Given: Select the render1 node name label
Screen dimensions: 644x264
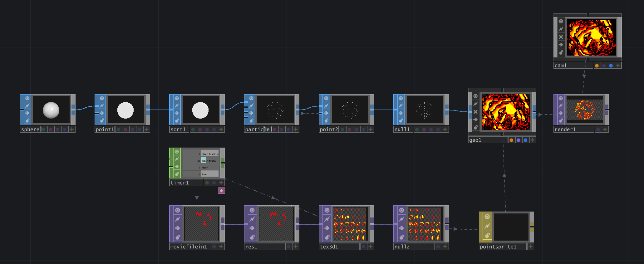Looking at the screenshot, I should (x=565, y=129).
